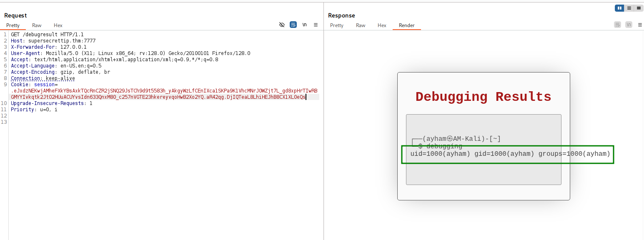Show the Response Hex tab
The image size is (644, 240).
(x=382, y=25)
